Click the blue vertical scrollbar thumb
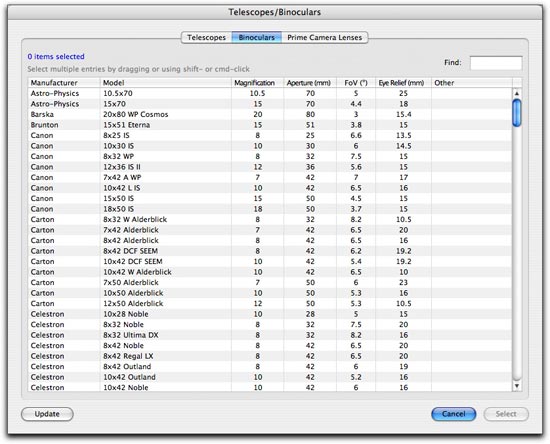The height and width of the screenshot is (444, 550). click(x=517, y=113)
